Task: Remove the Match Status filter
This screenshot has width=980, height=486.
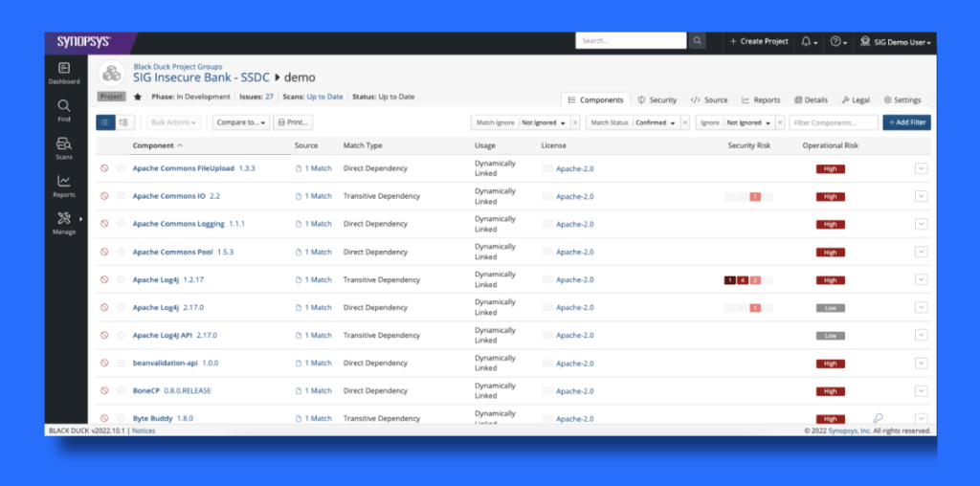Action: (685, 122)
